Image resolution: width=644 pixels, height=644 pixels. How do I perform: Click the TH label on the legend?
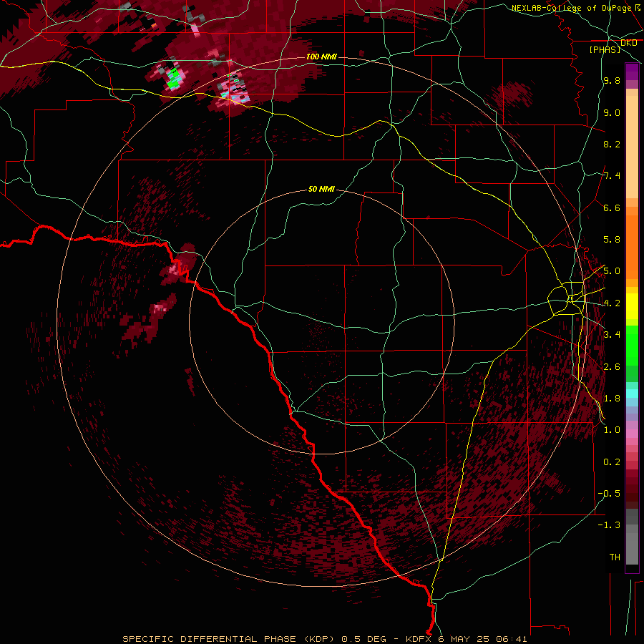pyautogui.click(x=615, y=557)
